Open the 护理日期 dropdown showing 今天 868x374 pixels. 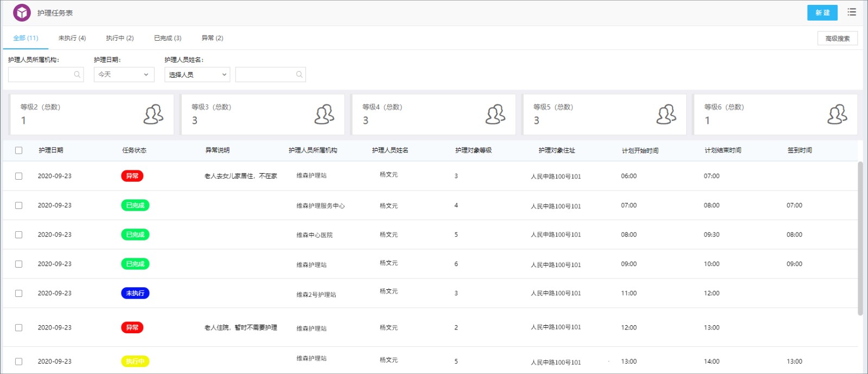pos(124,74)
